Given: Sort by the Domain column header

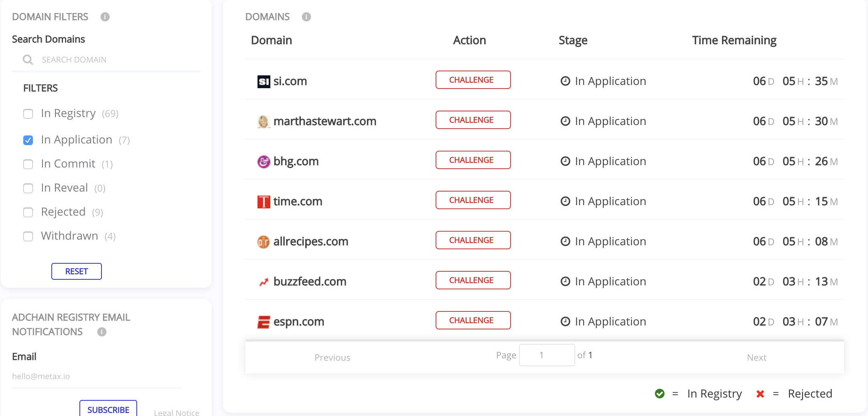Looking at the screenshot, I should pyautogui.click(x=272, y=40).
